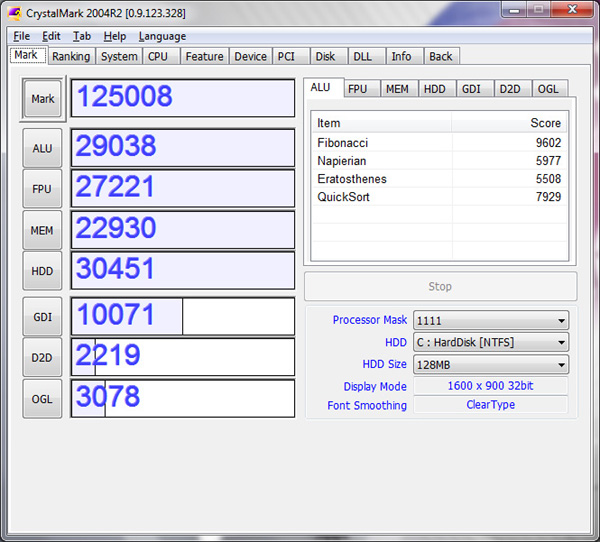Viewport: 600px width, 542px height.
Task: Click the Score column header
Action: [x=509, y=122]
